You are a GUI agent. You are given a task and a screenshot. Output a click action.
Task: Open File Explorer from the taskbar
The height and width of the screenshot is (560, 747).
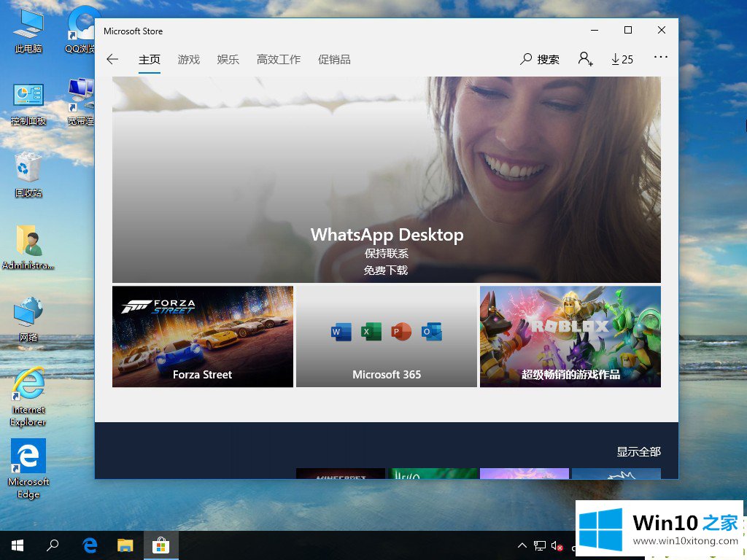125,545
